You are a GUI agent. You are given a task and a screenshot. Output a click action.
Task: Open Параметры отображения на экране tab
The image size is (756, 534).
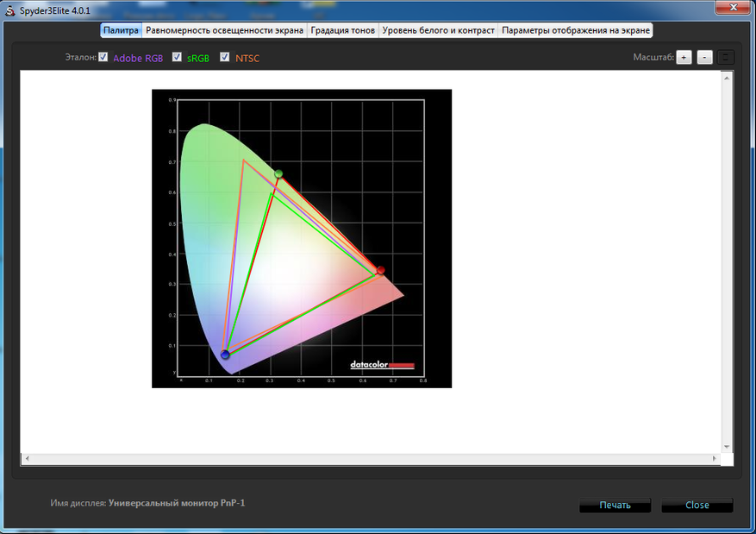click(x=575, y=30)
